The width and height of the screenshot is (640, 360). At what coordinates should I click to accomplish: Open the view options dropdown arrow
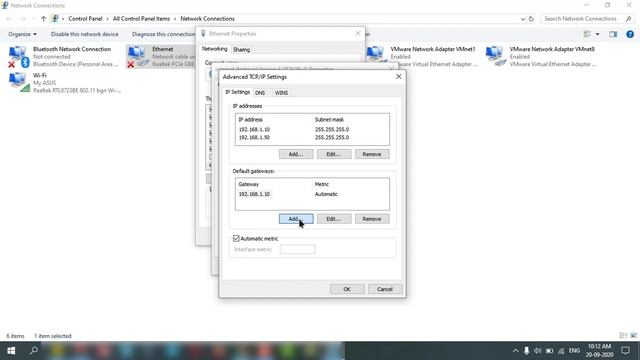coord(598,34)
